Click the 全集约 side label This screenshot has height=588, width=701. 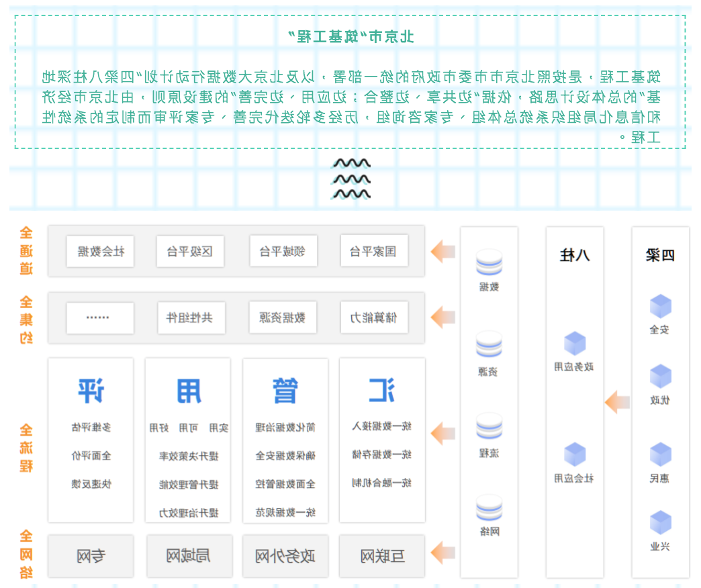pos(26,320)
